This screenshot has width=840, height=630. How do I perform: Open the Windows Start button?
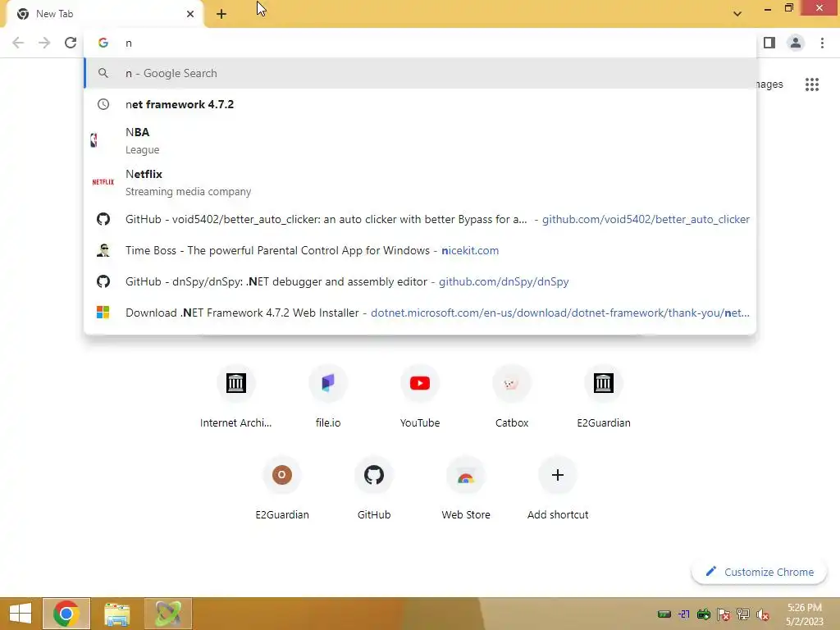[21, 614]
